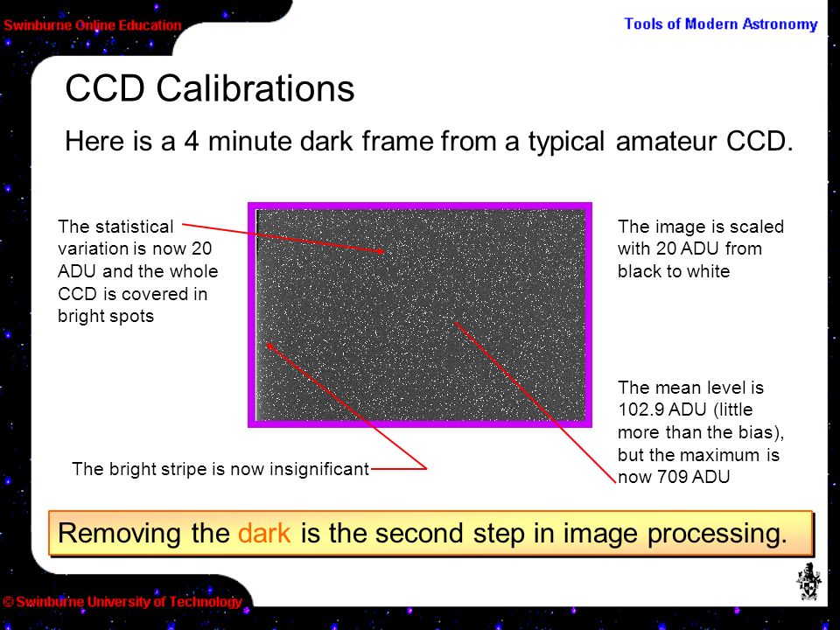840x630 pixels.
Task: Click the 'statistical variation is now 20 ADU' note
Action: pos(137,271)
